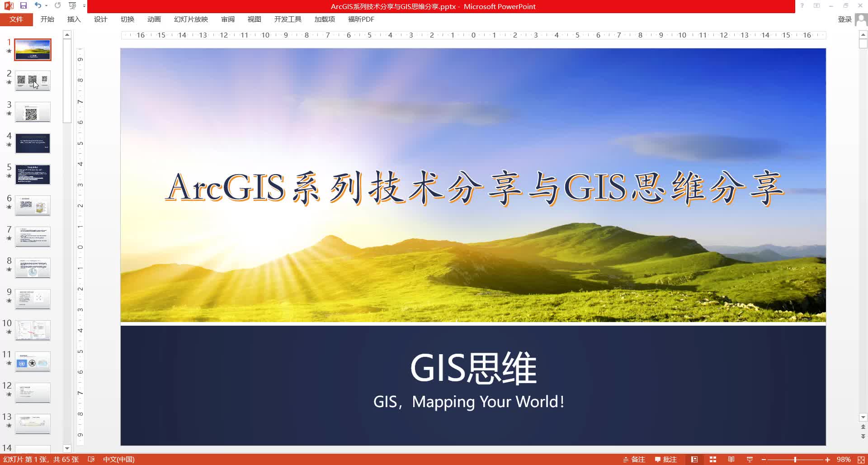Click editing area scroll up arrow

click(x=863, y=35)
